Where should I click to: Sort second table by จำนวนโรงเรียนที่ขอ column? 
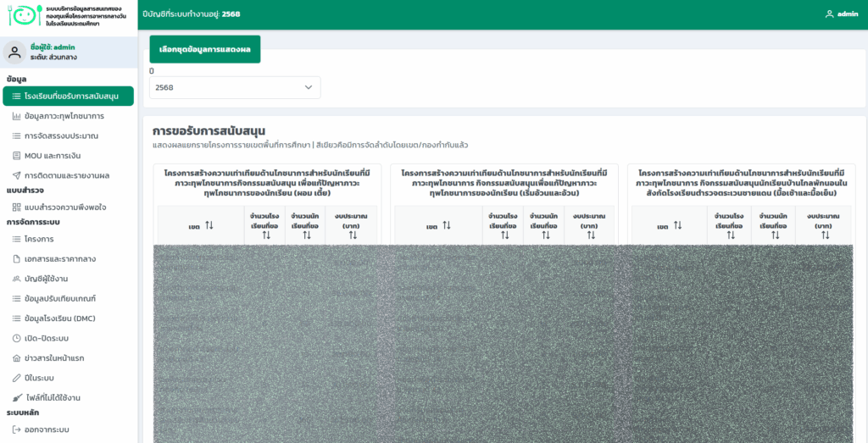[504, 235]
